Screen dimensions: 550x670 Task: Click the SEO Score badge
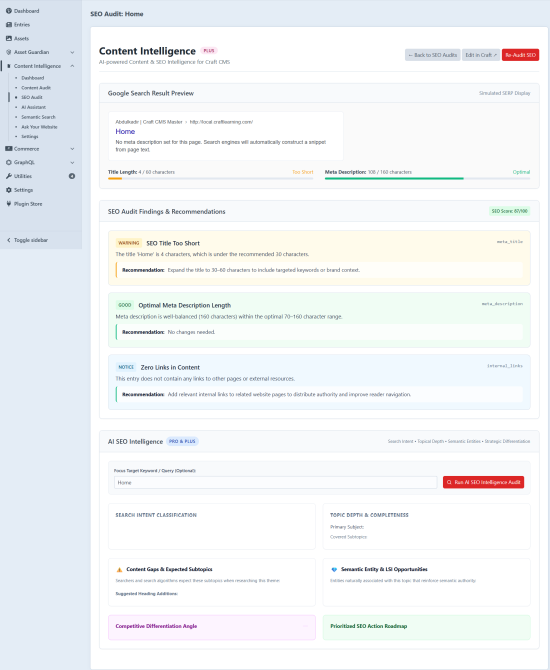[x=509, y=211]
